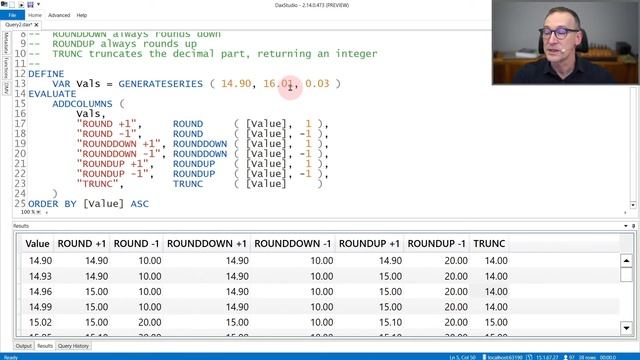Viewport: 640px width, 360px height.
Task: Click the results grid scroll up arrow
Action: pos(627,260)
